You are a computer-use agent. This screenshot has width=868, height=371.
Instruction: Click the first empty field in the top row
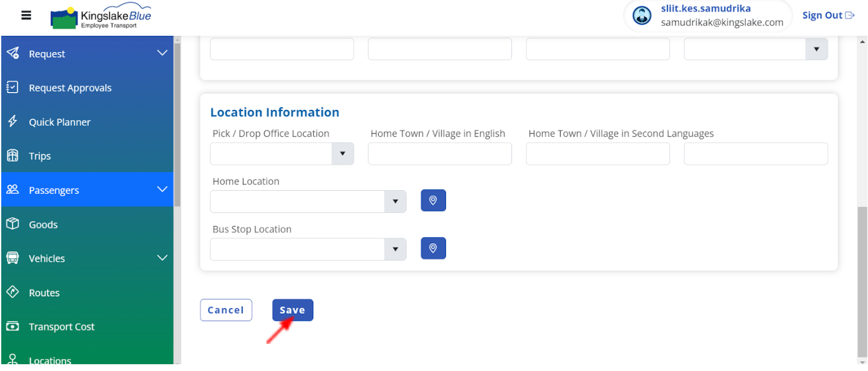(282, 49)
